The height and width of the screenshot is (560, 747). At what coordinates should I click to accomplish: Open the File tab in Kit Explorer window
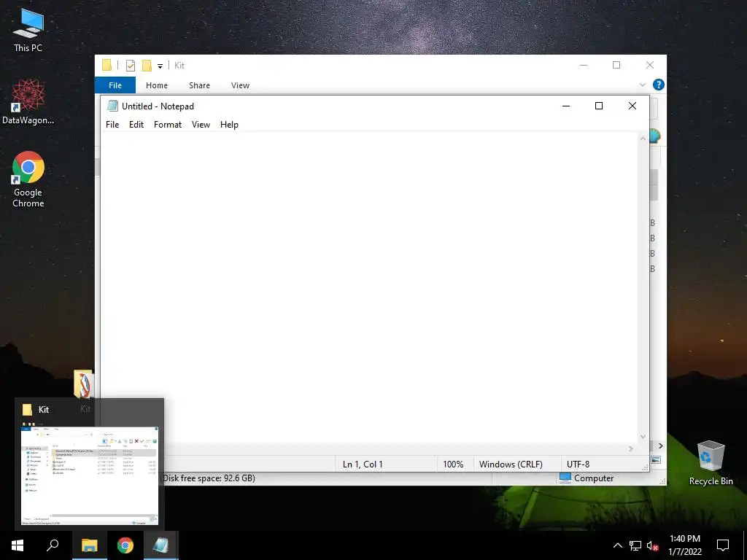[115, 85]
